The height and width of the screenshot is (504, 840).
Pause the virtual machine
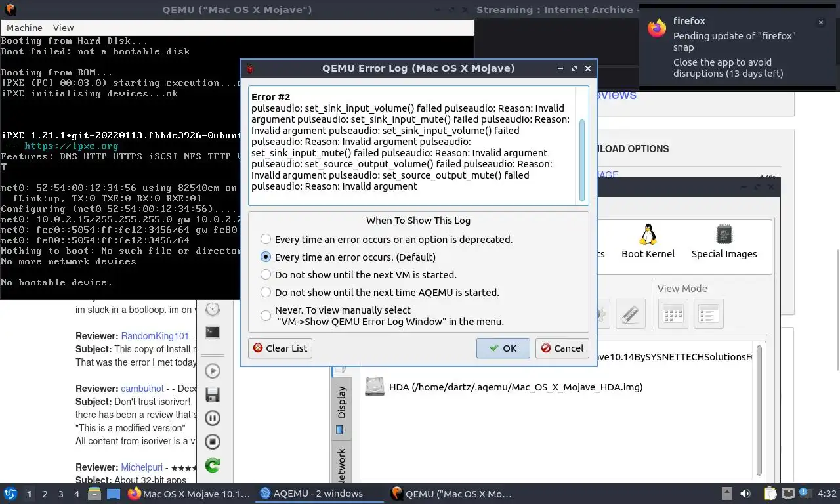pos(213,418)
